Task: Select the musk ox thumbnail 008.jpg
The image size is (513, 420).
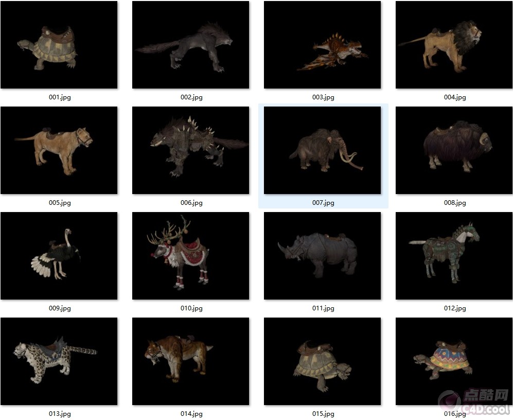Action: click(454, 150)
